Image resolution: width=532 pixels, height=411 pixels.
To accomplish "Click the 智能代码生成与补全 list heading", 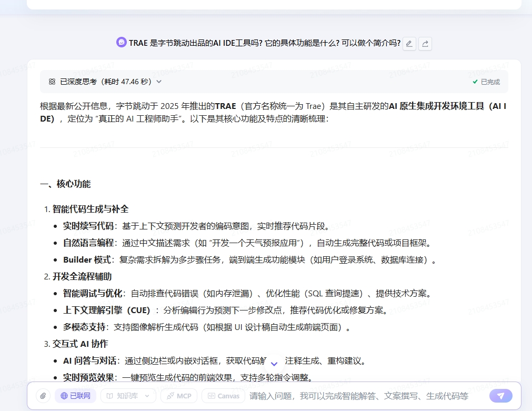I will (91, 209).
